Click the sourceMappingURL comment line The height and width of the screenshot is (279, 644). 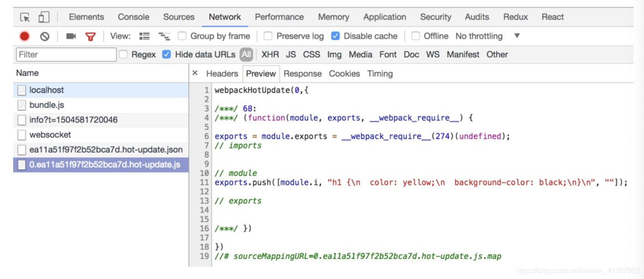(x=358, y=256)
